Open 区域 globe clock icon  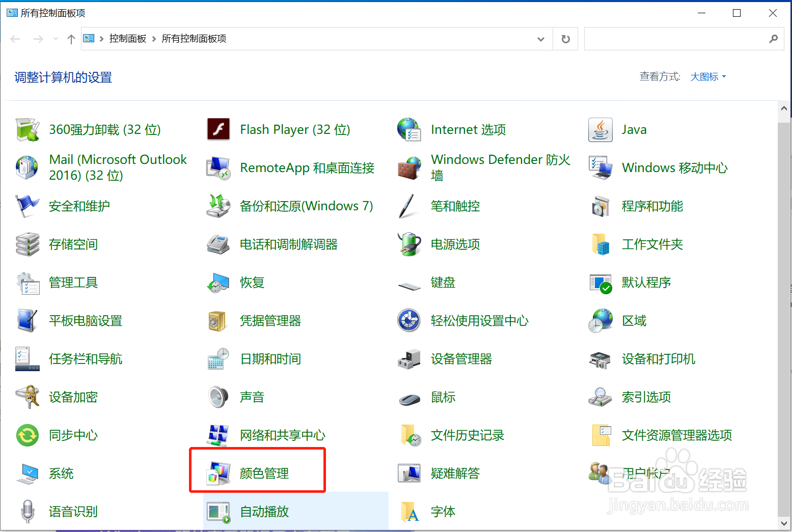tap(600, 321)
